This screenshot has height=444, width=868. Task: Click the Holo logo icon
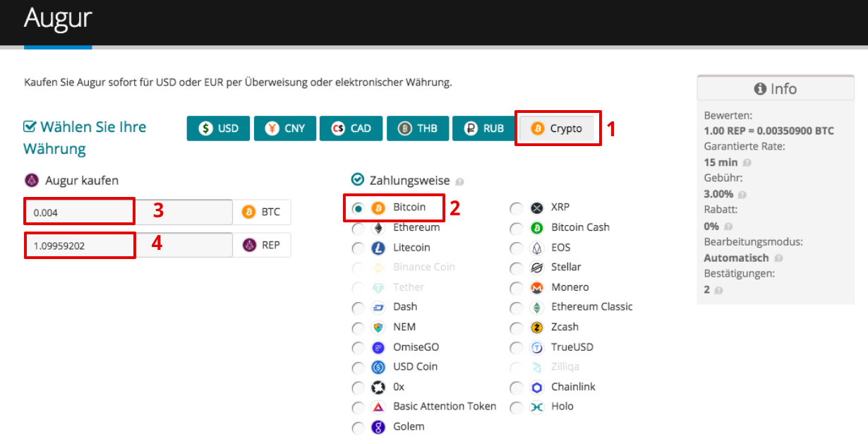tap(536, 407)
